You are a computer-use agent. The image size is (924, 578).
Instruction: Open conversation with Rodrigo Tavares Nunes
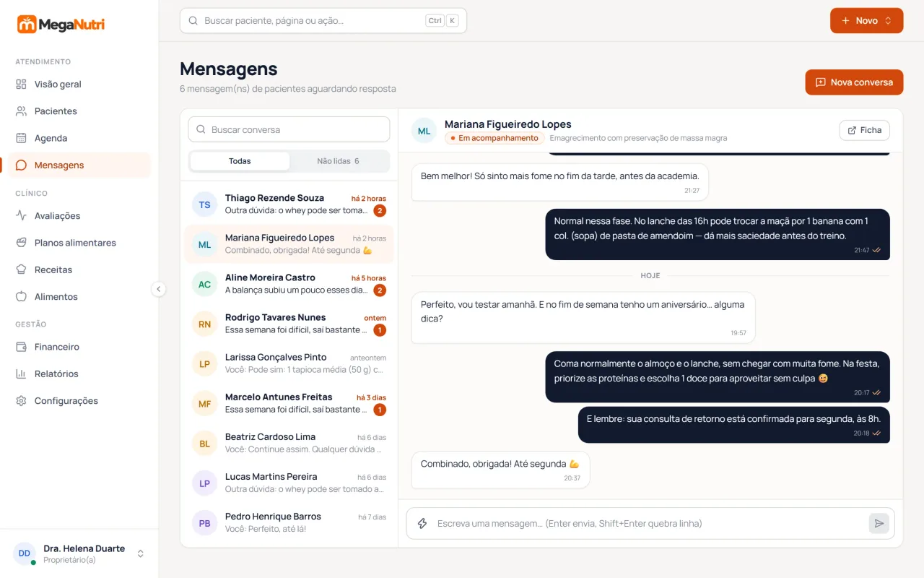(289, 324)
